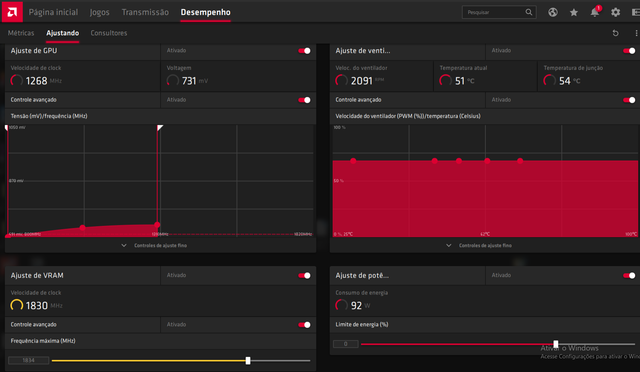The image size is (640, 372).
Task: Open the three-dot options menu
Action: (x=636, y=33)
